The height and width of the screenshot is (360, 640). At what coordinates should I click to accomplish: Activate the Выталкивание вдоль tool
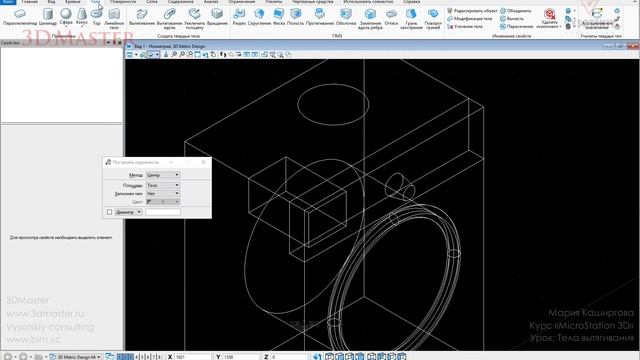[169, 19]
